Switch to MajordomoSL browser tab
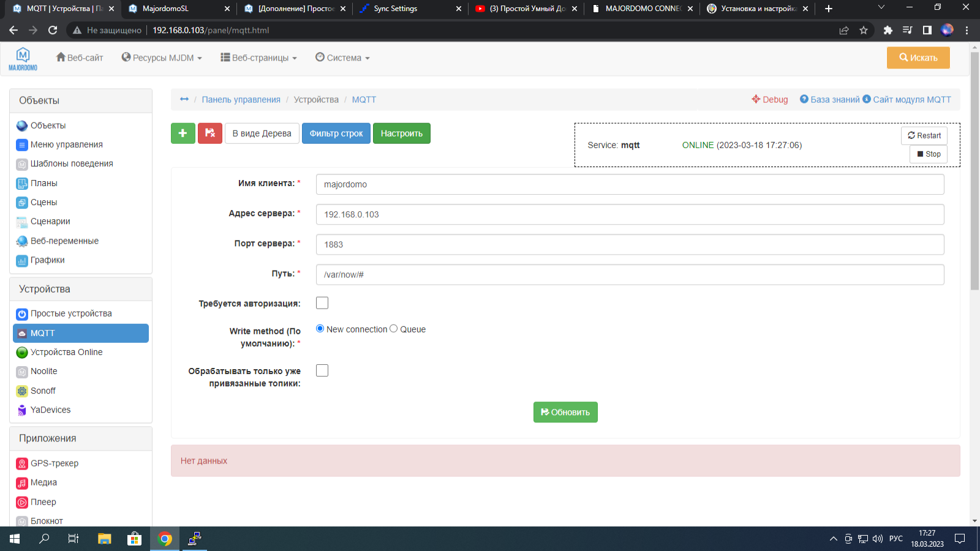Viewport: 980px width, 551px height. pos(178,9)
